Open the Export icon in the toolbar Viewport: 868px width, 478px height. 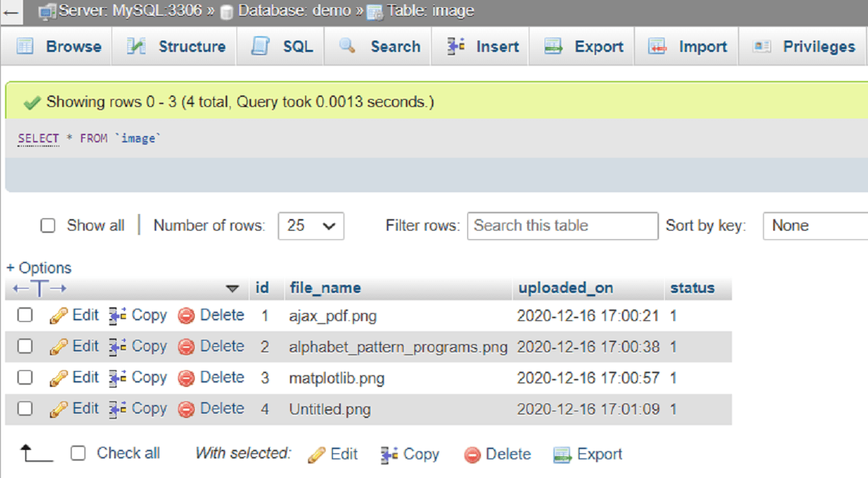[554, 46]
